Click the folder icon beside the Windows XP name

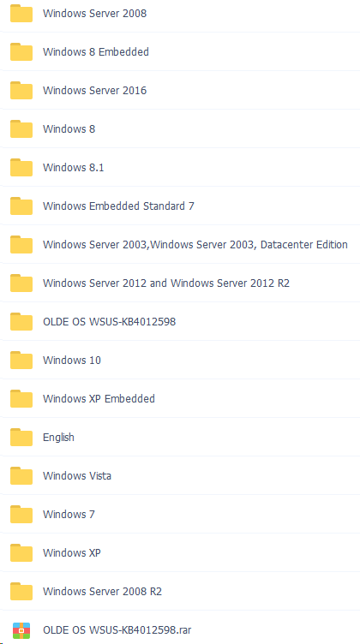click(21, 553)
